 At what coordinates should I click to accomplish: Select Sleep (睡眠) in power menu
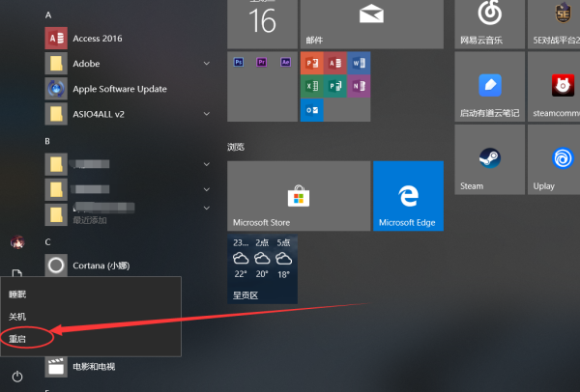point(19,293)
